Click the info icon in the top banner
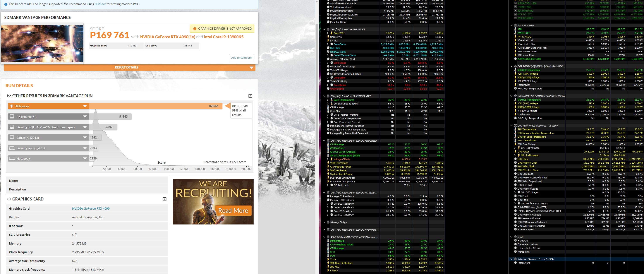 pos(6,4)
